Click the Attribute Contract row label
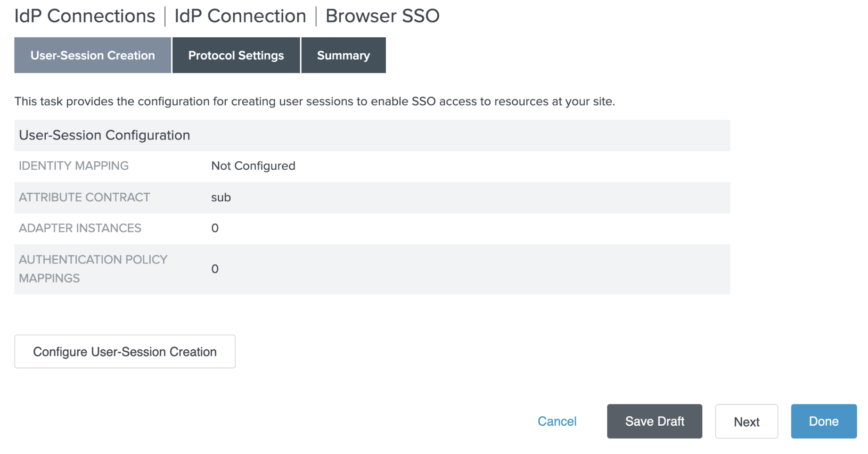The width and height of the screenshot is (868, 454). tap(84, 198)
